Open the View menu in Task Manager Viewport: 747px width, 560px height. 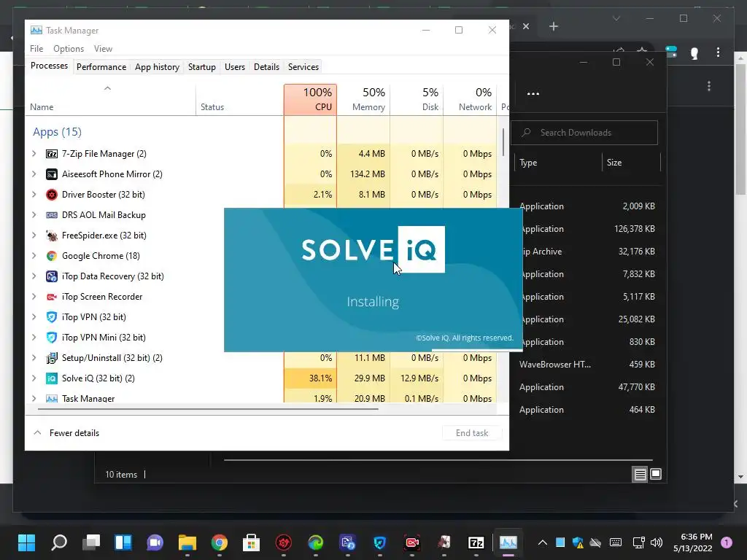click(x=103, y=49)
